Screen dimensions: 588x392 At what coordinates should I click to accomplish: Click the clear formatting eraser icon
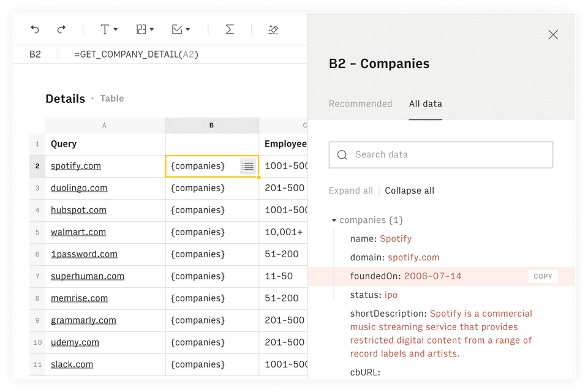[274, 29]
